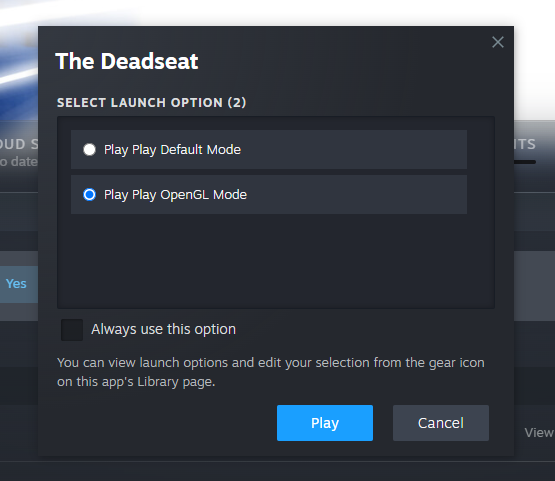Click empty space below the launch options list
555x481 pixels.
(x=276, y=261)
